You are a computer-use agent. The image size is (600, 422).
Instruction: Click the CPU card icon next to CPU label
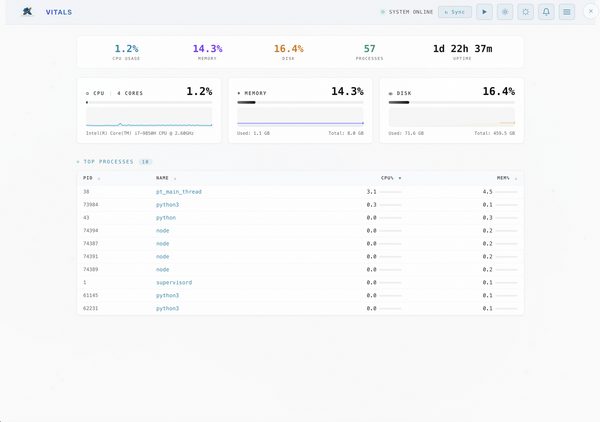(88, 93)
